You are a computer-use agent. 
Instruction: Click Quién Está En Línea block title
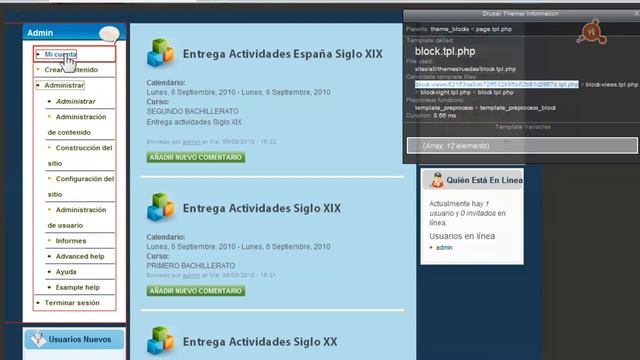pos(484,180)
